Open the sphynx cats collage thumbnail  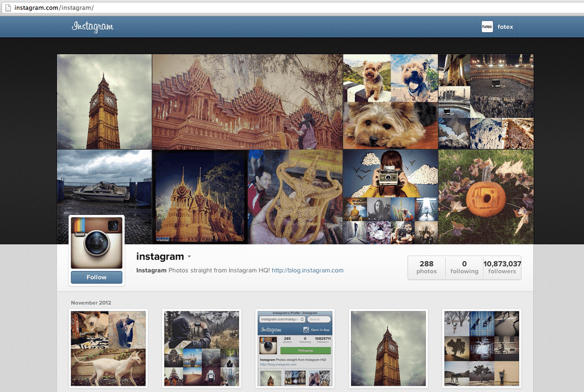[x=109, y=348]
